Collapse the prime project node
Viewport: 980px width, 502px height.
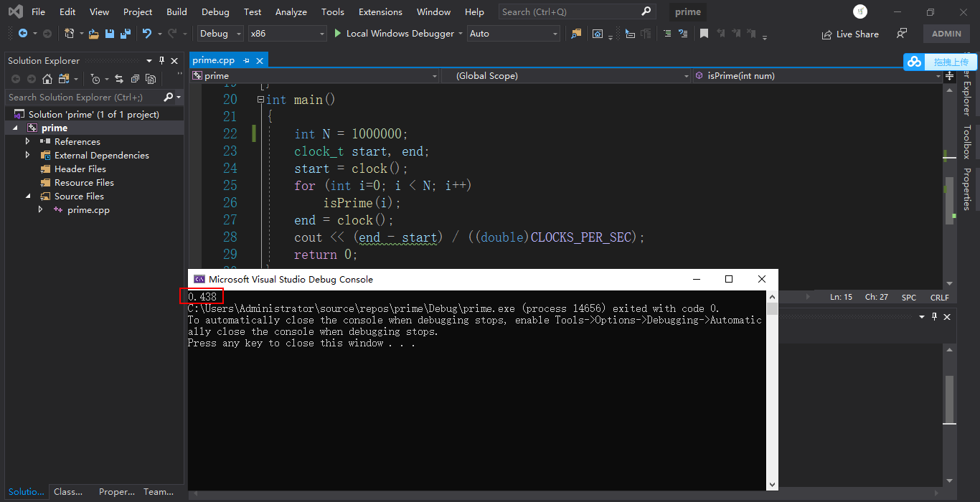pos(15,128)
